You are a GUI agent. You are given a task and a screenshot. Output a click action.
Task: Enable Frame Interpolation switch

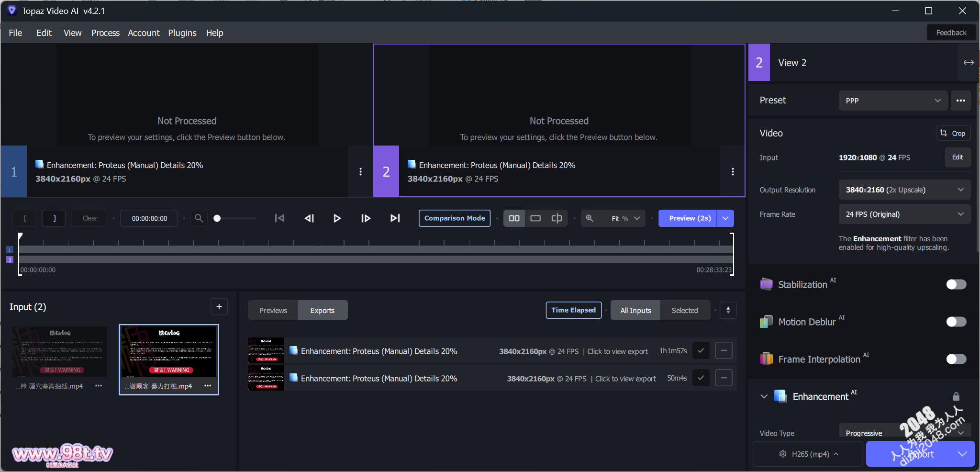pyautogui.click(x=956, y=359)
